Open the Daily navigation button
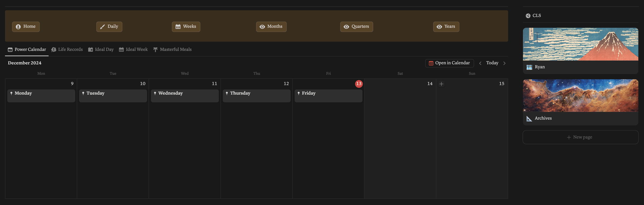The width and height of the screenshot is (644, 205). [109, 27]
